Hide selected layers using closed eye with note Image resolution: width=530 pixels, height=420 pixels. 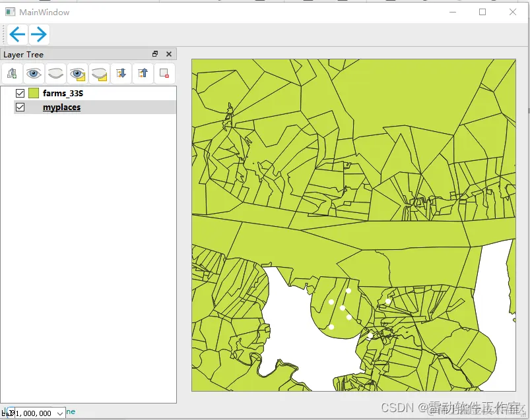pyautogui.click(x=100, y=73)
